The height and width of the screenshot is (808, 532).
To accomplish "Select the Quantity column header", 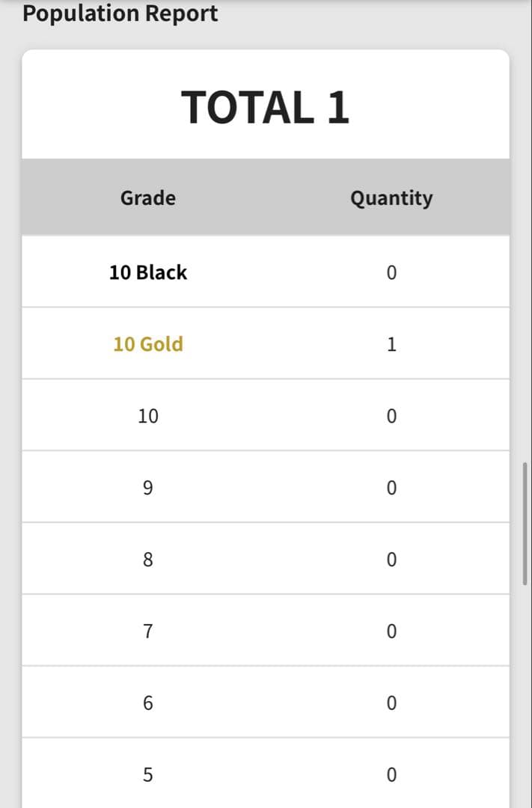I will point(391,198).
